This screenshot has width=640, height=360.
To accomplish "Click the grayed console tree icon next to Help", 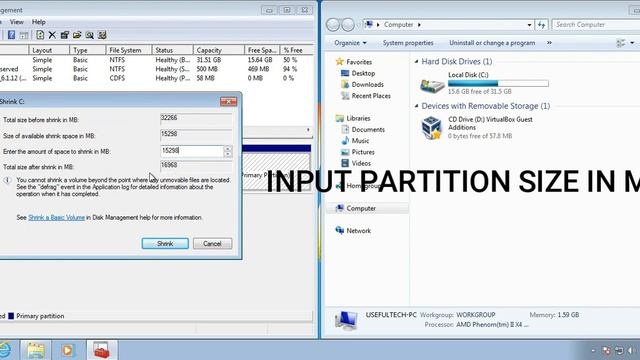I will tap(24, 35).
